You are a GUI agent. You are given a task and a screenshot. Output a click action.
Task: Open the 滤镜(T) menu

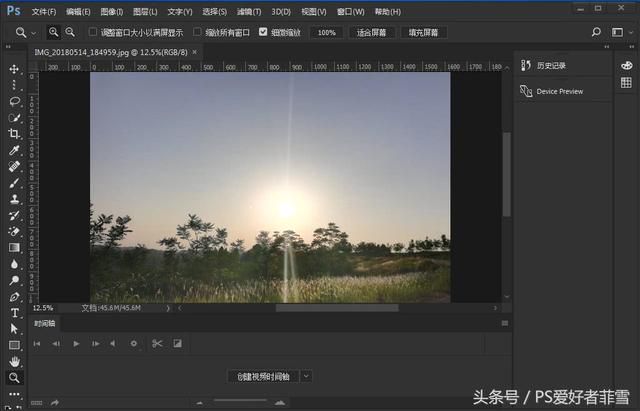tap(249, 12)
